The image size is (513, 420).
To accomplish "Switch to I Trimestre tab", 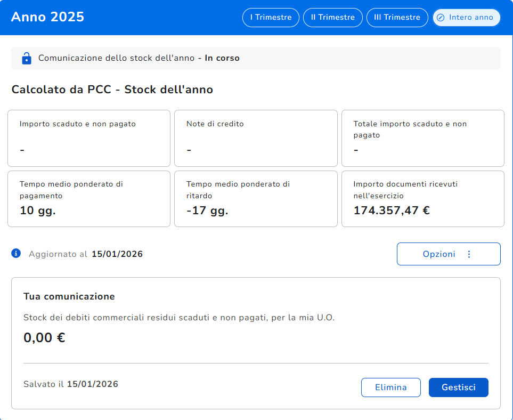I will pos(271,18).
